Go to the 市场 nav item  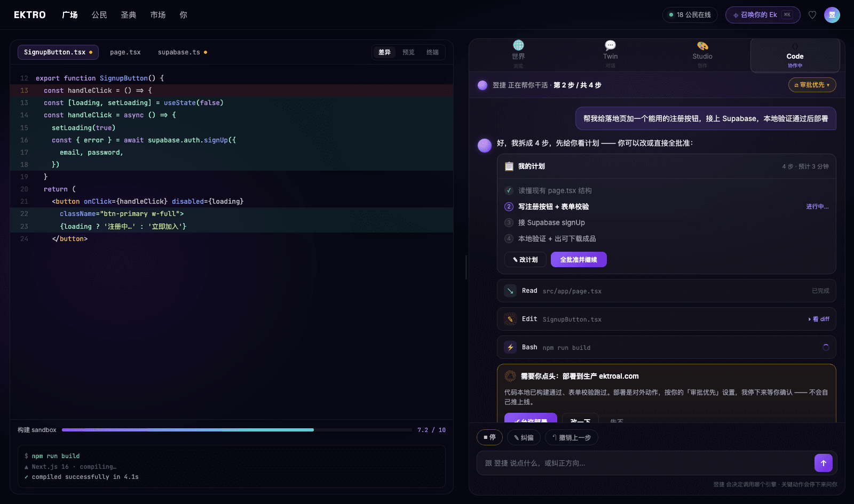[158, 15]
